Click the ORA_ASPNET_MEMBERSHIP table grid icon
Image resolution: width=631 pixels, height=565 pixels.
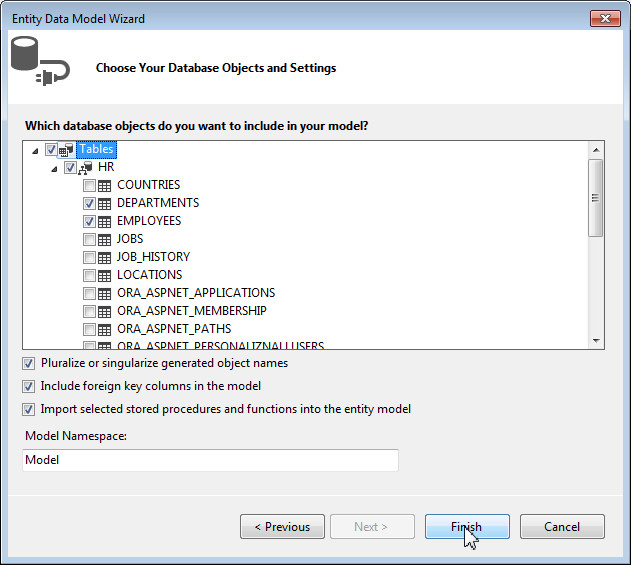coord(105,311)
